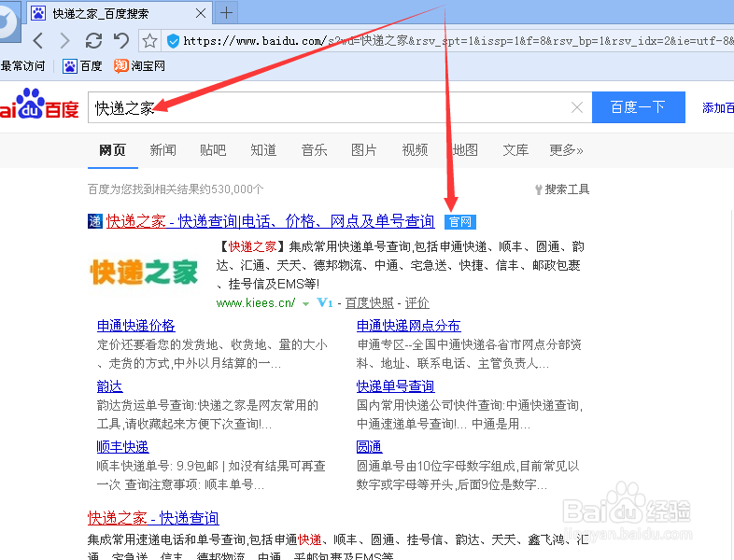The image size is (734, 560).
Task: Open the 申通快递网点分布 sublink
Action: (x=409, y=326)
